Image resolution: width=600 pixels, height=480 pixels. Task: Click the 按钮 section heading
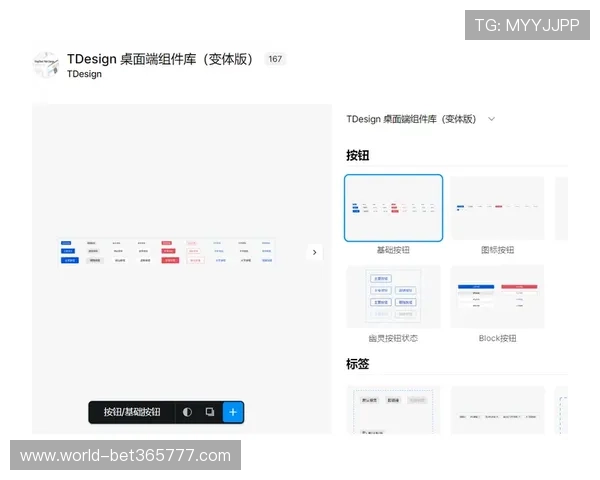pos(357,155)
